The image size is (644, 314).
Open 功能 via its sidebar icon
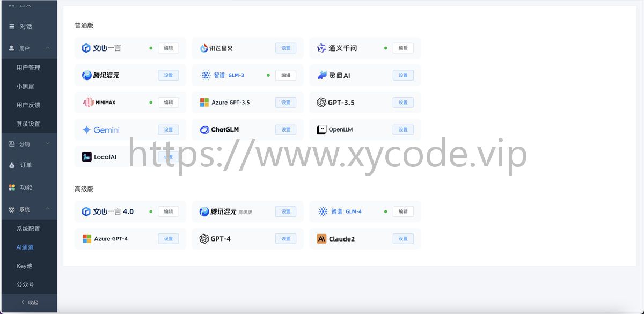coord(12,187)
